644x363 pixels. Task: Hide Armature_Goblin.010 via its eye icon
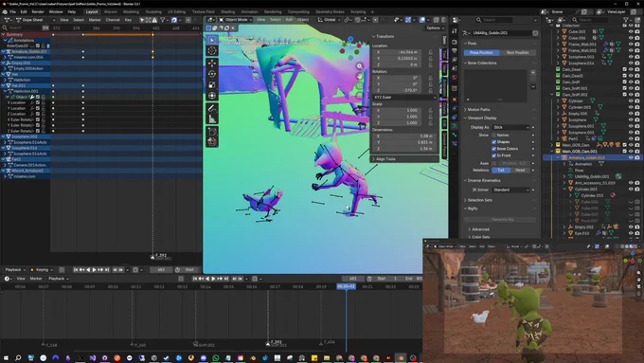(x=631, y=157)
